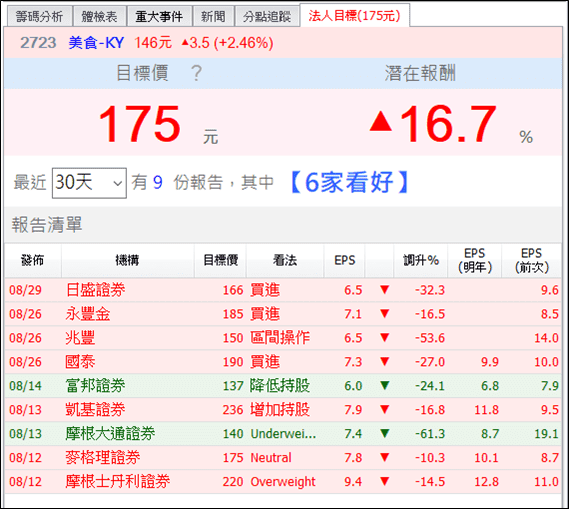569x509 pixels.
Task: Click the down arrow in 摩根士丹利證券 row
Action: [x=385, y=481]
